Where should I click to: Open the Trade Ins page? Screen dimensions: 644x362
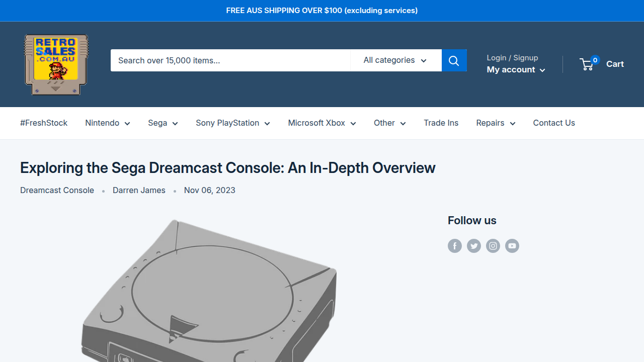click(441, 123)
